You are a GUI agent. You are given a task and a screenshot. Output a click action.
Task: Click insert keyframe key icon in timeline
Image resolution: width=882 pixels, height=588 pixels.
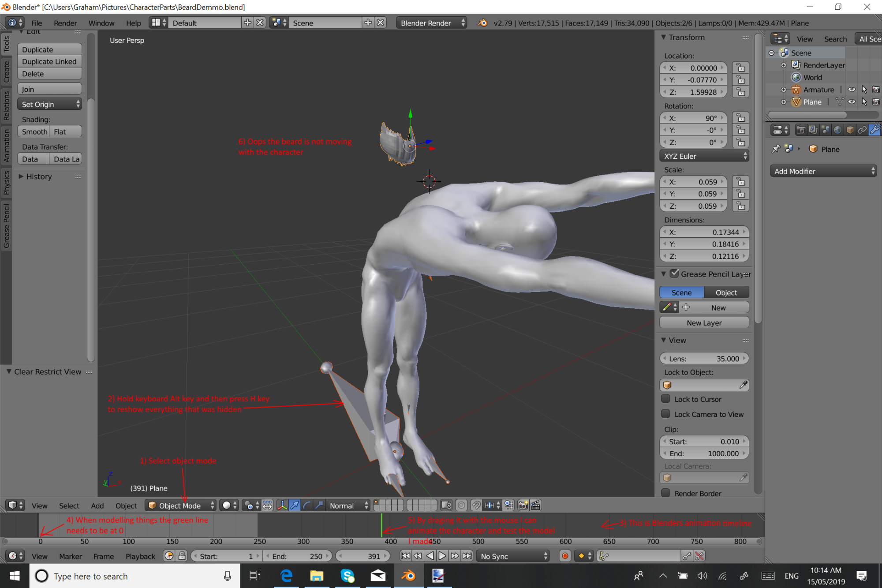point(687,556)
